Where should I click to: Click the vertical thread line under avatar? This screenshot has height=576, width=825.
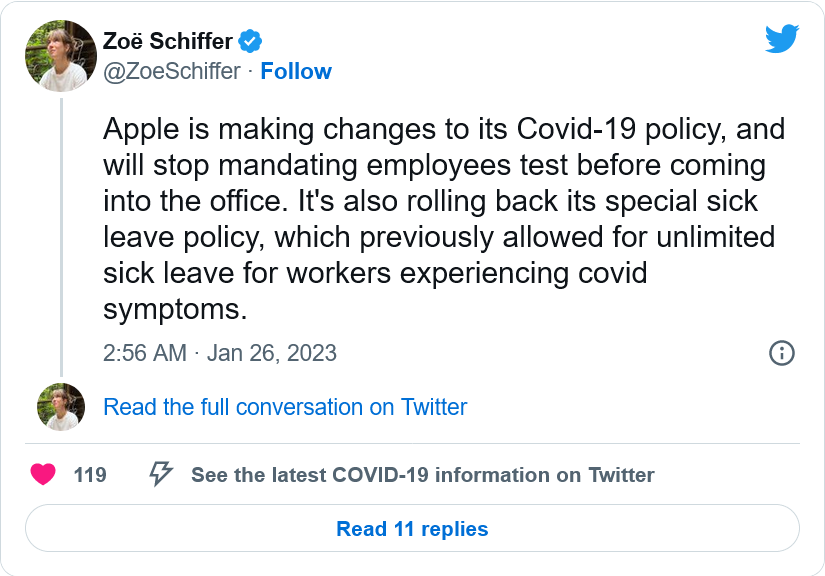click(62, 237)
